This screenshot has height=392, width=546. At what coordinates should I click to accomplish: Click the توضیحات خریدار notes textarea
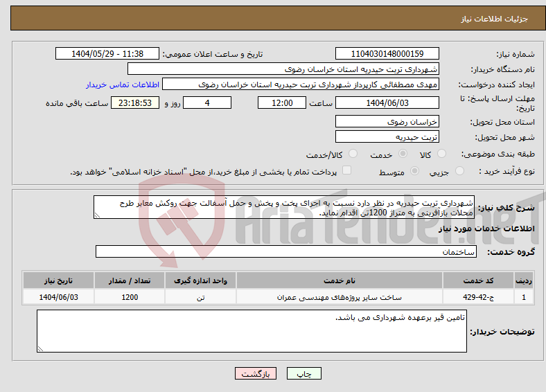pyautogui.click(x=252, y=331)
